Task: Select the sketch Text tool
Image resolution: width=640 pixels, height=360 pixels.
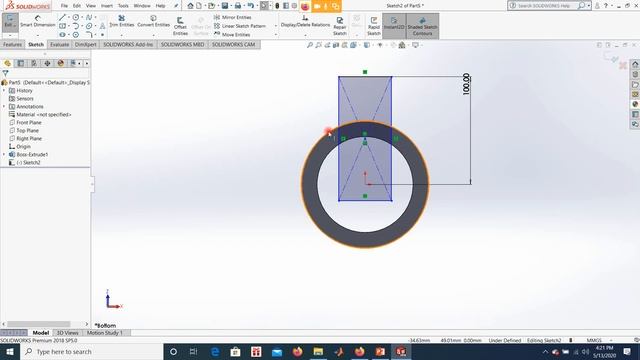Action: coord(102,26)
